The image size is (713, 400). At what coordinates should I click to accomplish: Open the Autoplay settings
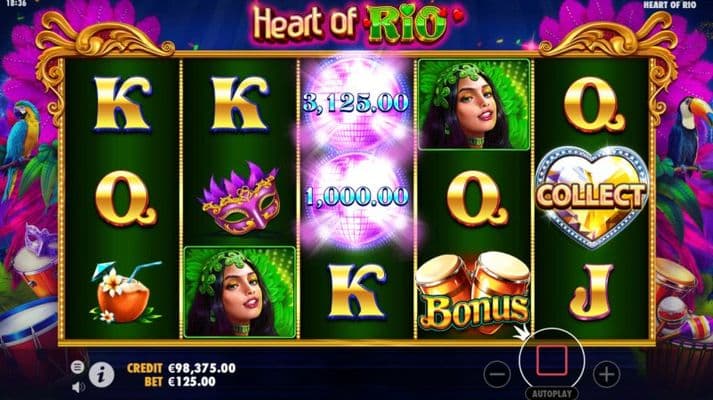click(x=552, y=394)
